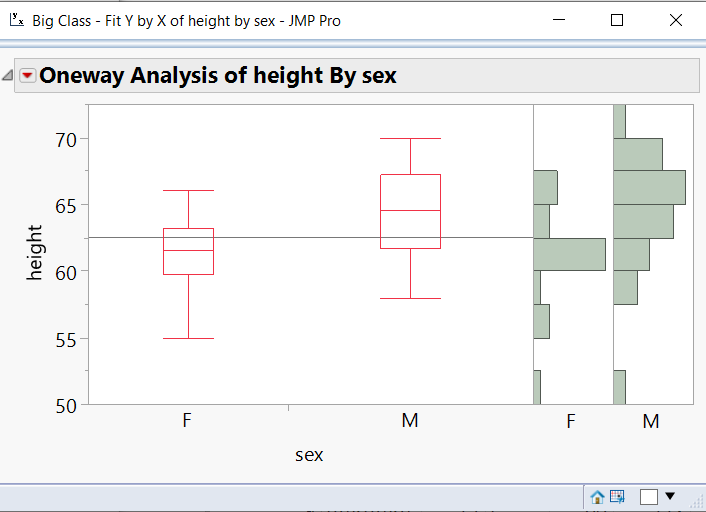Click the tallest F histogram bar
The height and width of the screenshot is (512, 706).
click(569, 254)
